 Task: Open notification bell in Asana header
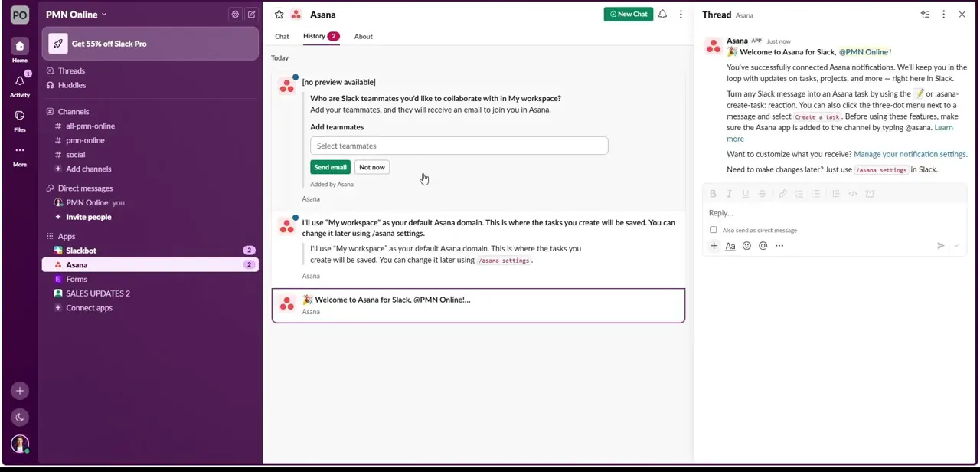click(x=662, y=14)
